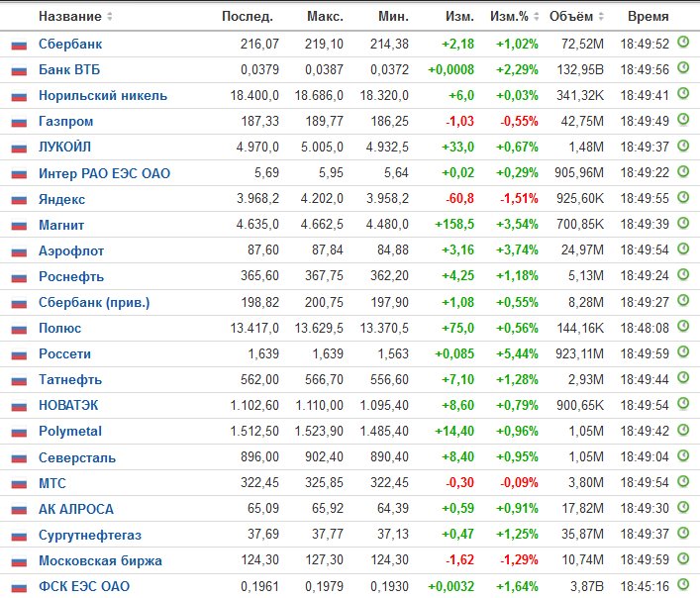Image resolution: width=700 pixels, height=598 pixels.
Task: Open the Аэрофлот stock link
Action: pyautogui.click(x=71, y=250)
